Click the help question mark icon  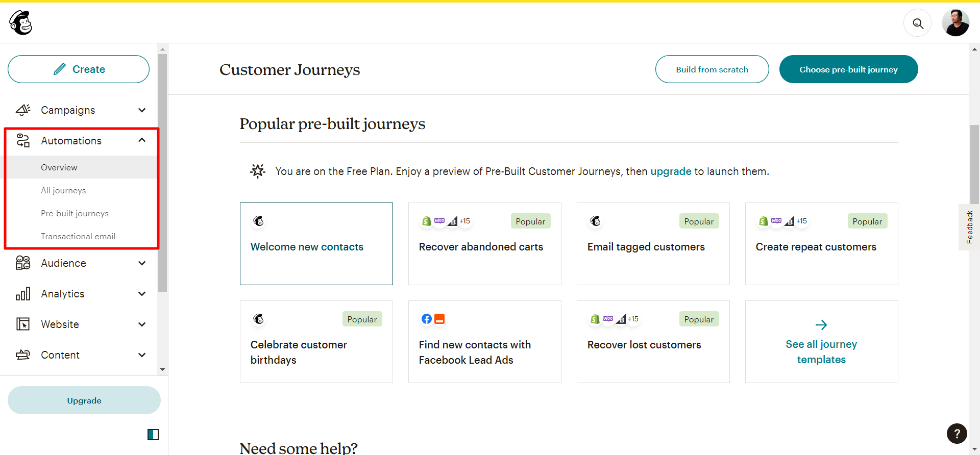coord(957,434)
